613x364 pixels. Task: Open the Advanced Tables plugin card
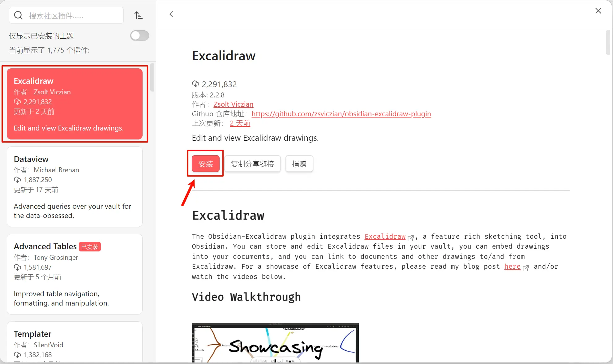tap(75, 274)
